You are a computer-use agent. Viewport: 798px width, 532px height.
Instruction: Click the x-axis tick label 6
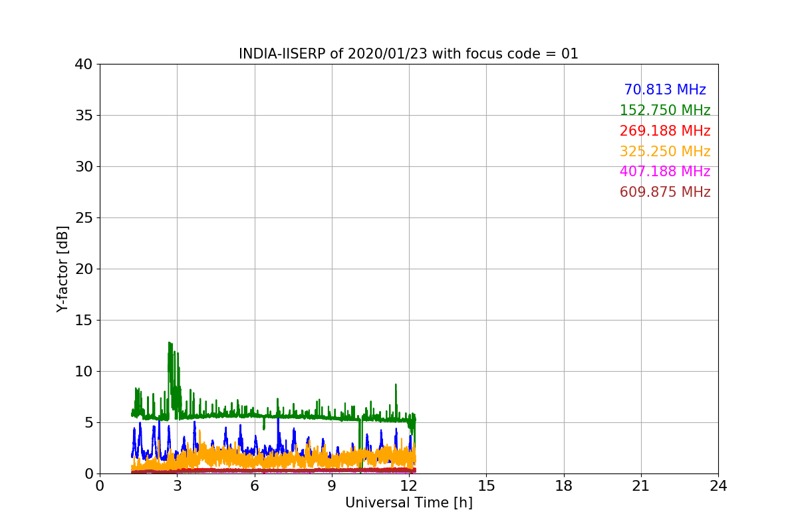coord(254,486)
